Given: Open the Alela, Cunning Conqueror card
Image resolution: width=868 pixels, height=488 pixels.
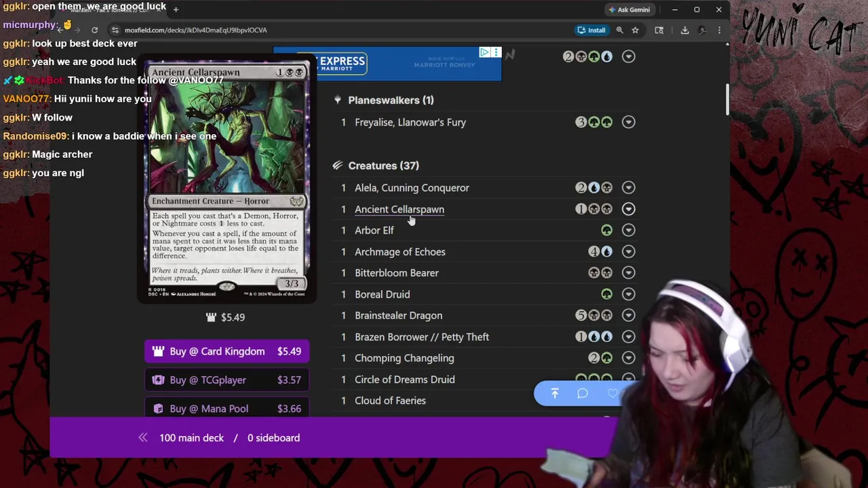Looking at the screenshot, I should point(412,188).
